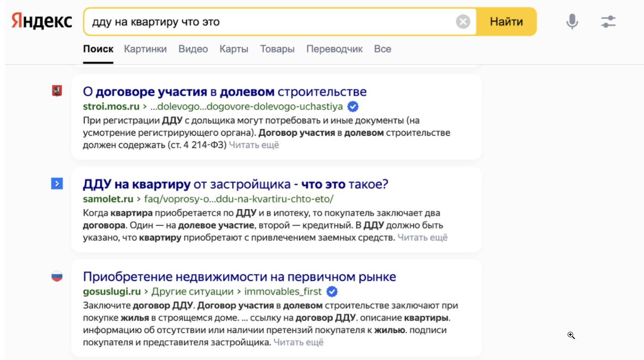The image size is (644, 360).
Task: Click the gosuslugi.ru flag favicon
Action: (56, 277)
